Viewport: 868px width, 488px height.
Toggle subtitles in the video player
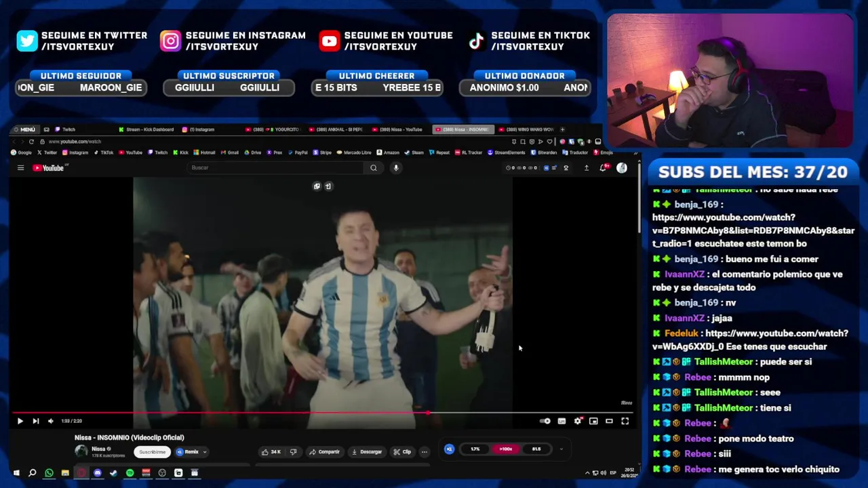point(561,421)
